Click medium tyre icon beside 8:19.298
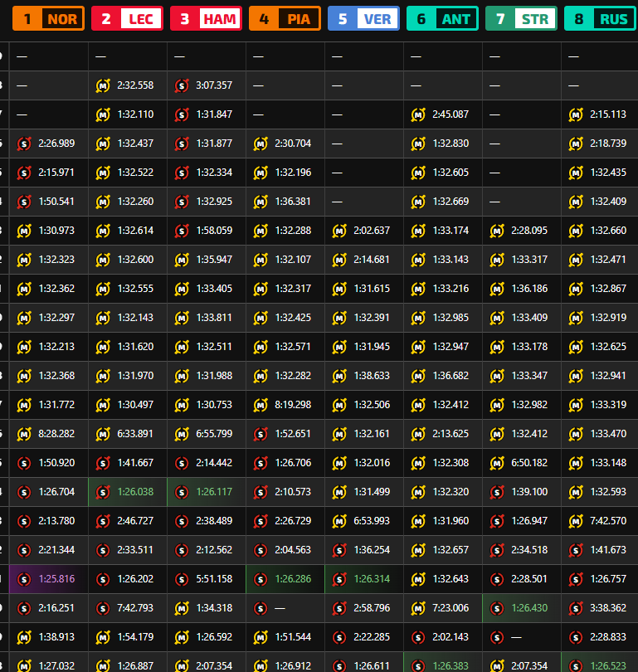 [261, 405]
